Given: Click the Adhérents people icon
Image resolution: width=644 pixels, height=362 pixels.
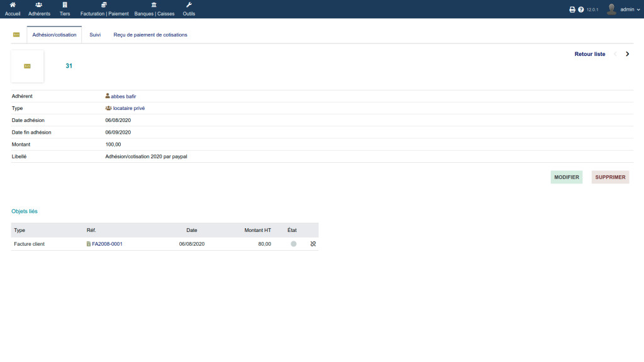Looking at the screenshot, I should 38,5.
